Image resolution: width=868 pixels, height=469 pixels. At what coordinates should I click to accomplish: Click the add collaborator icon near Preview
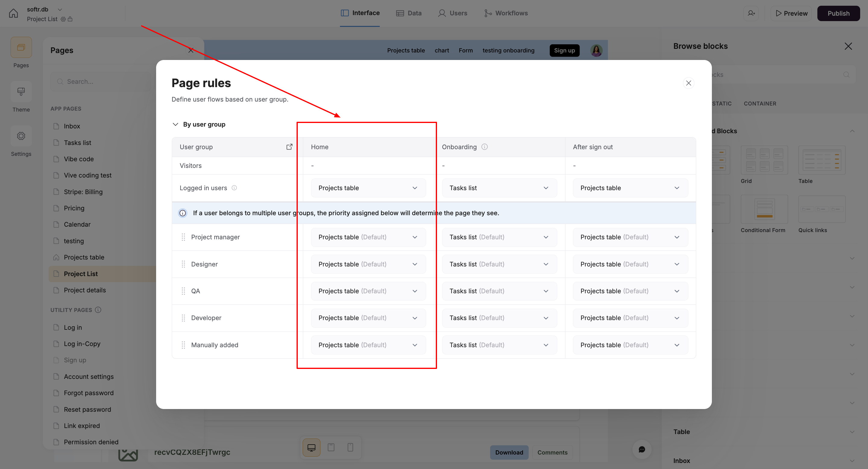[x=751, y=14]
